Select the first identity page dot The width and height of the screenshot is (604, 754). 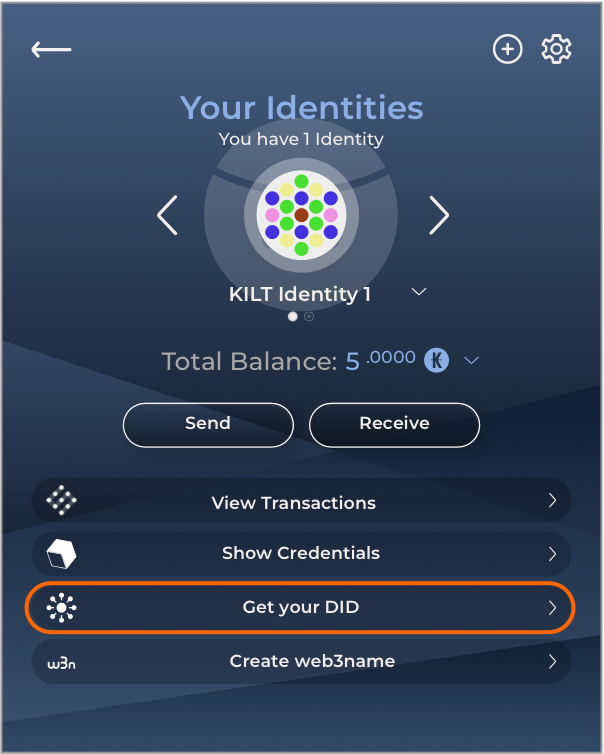click(292, 316)
